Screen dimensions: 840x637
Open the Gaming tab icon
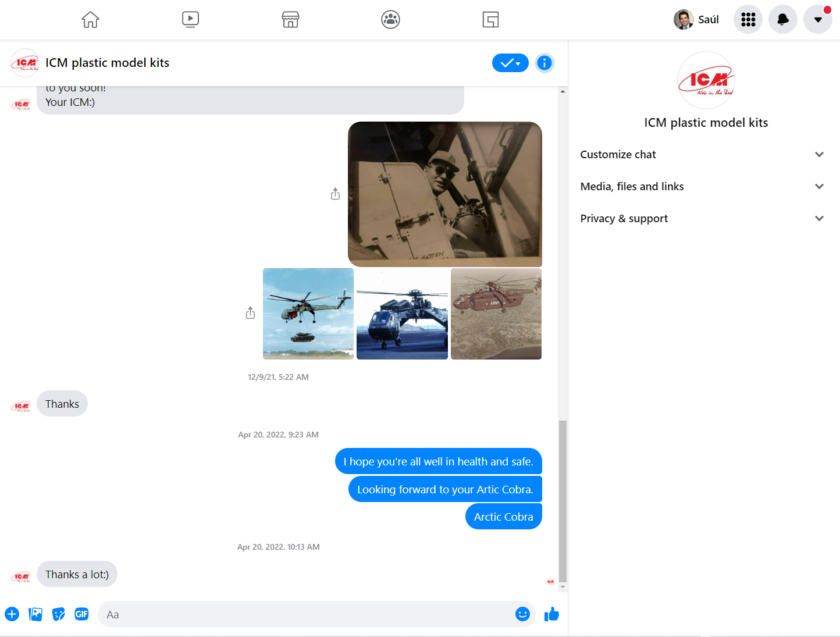tap(490, 20)
